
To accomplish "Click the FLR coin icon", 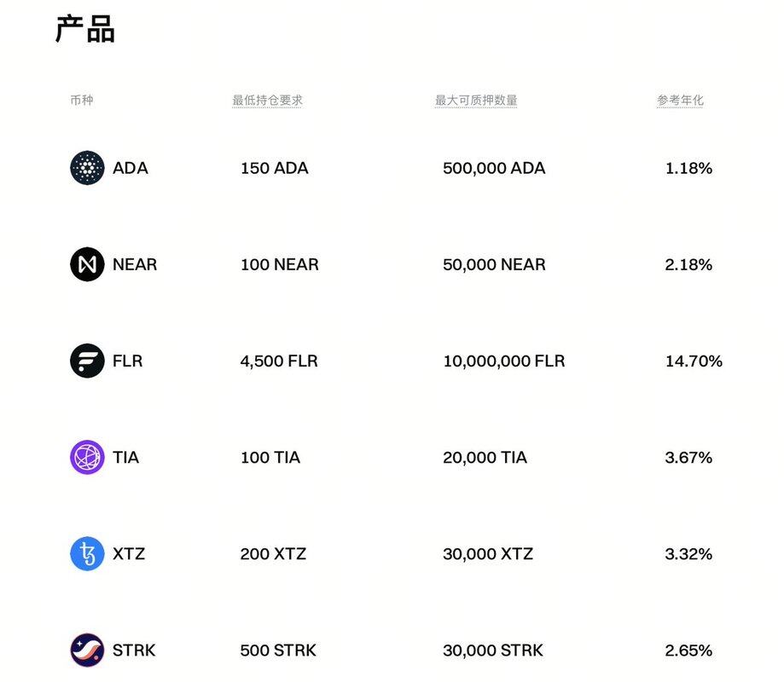I will 87,361.
